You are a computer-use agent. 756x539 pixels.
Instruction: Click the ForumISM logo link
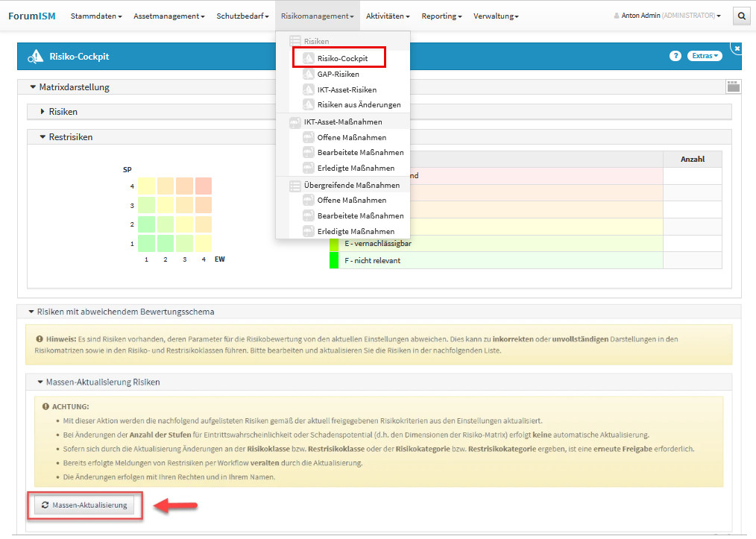click(34, 16)
